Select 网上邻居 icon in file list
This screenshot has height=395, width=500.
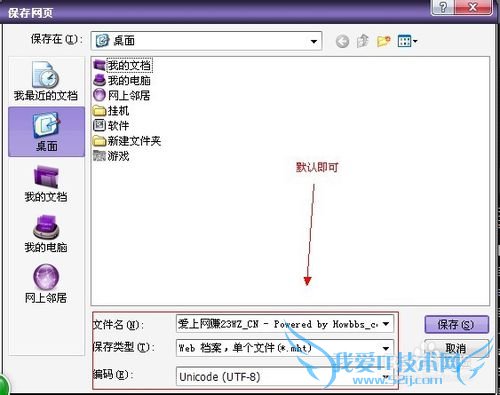coord(99,95)
